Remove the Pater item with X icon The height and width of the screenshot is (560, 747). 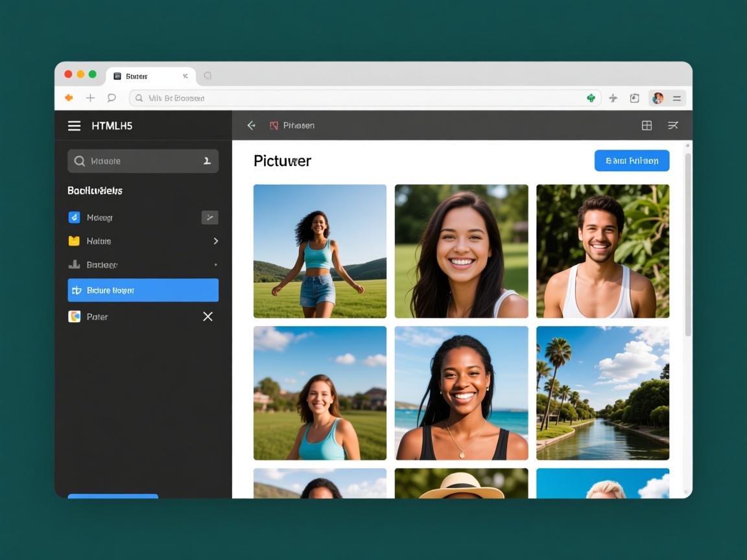(x=207, y=316)
